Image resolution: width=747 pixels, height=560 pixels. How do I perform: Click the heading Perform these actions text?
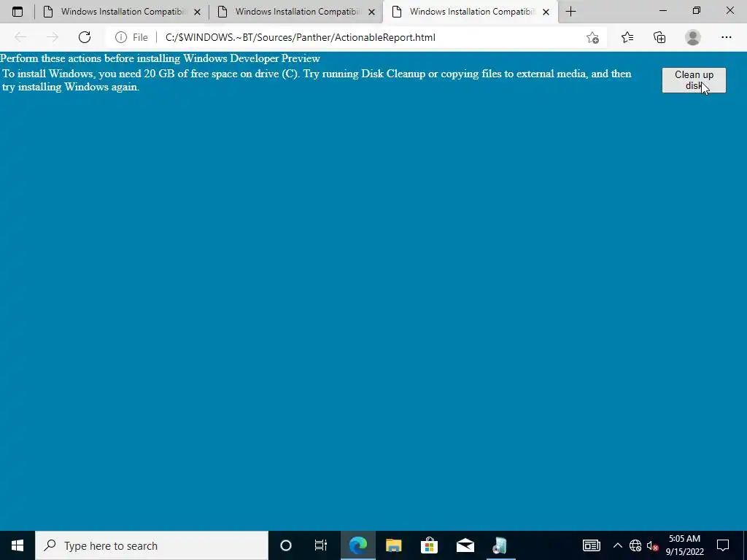point(160,58)
